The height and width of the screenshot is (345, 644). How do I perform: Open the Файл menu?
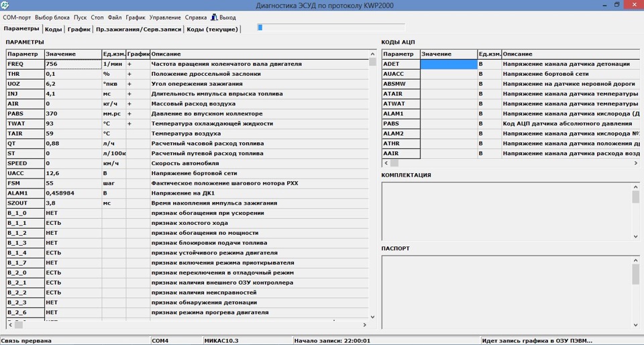pyautogui.click(x=115, y=17)
